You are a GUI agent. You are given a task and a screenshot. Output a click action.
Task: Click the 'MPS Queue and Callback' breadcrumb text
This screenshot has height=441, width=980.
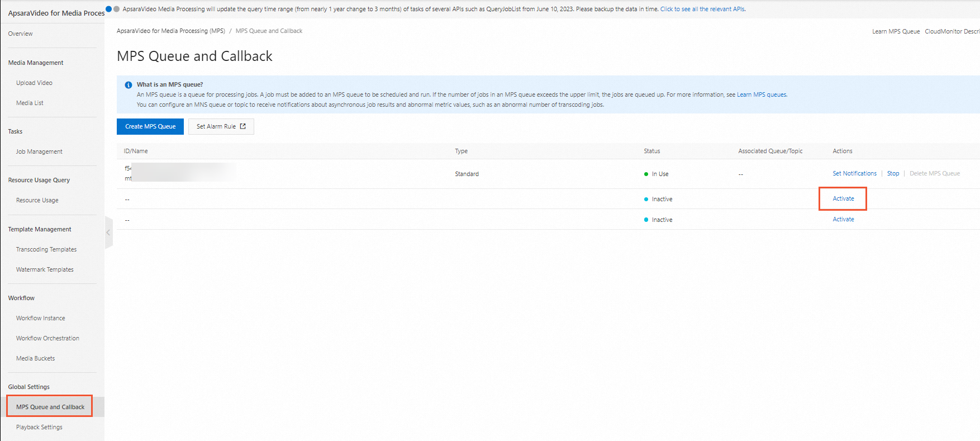click(x=269, y=31)
